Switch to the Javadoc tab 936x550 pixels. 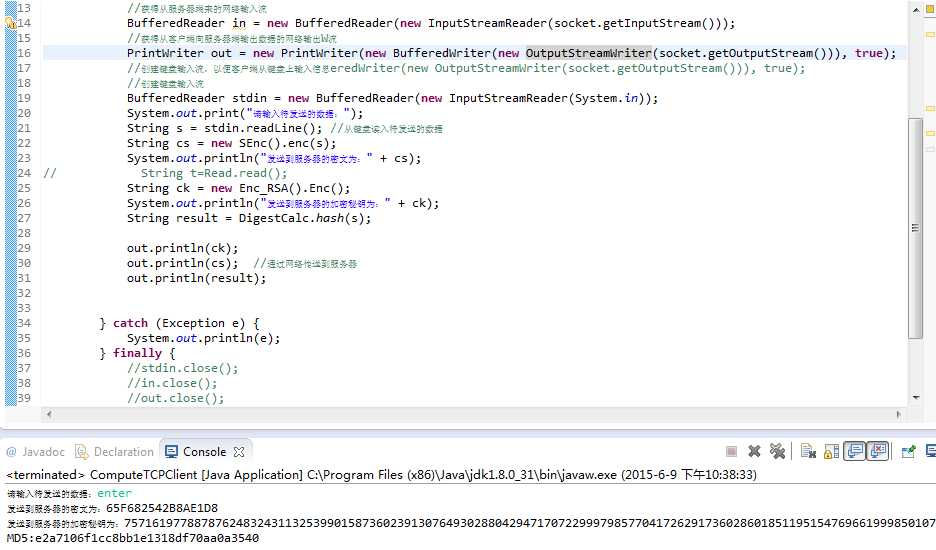coord(35,452)
